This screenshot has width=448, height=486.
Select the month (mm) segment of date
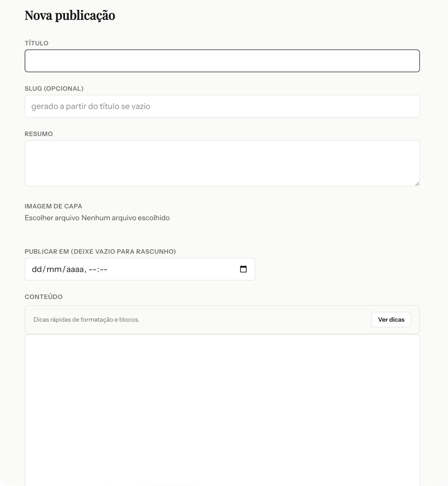54,270
